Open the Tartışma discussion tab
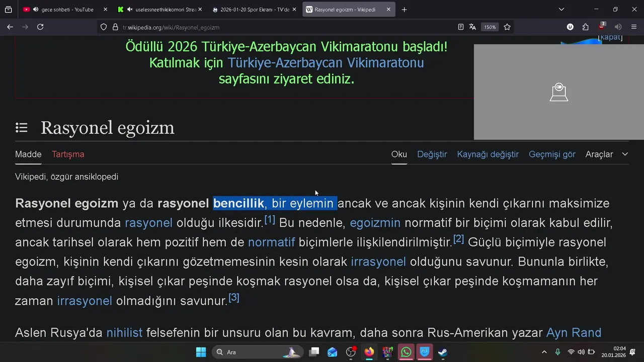 (68, 154)
